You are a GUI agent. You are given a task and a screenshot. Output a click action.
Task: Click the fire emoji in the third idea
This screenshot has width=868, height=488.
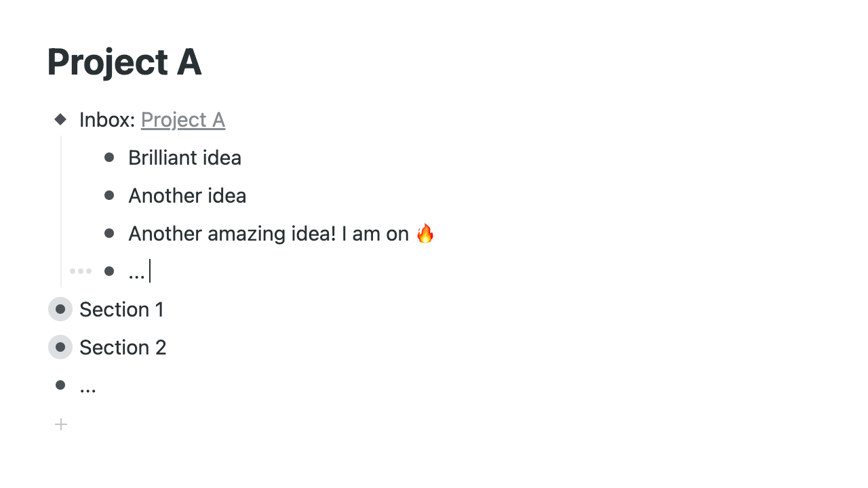click(425, 233)
